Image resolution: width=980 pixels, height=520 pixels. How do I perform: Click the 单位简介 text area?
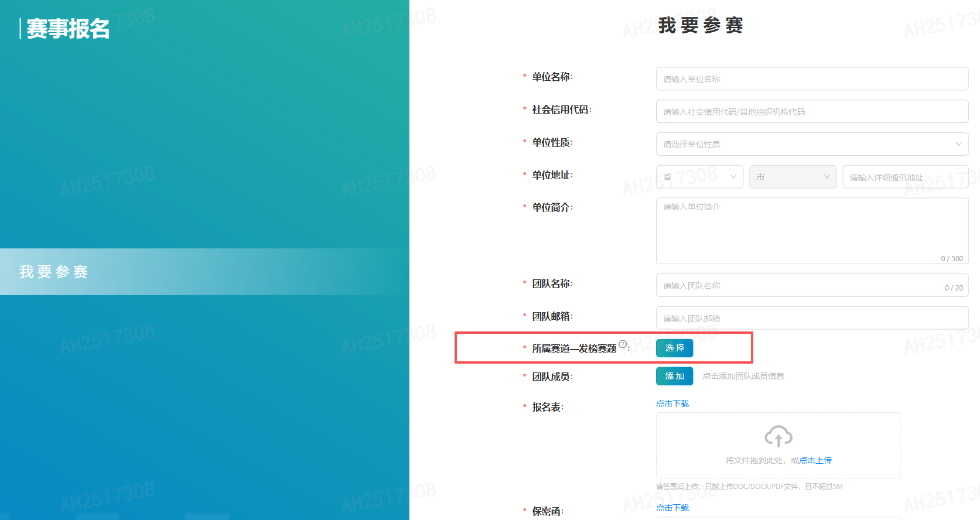(812, 231)
